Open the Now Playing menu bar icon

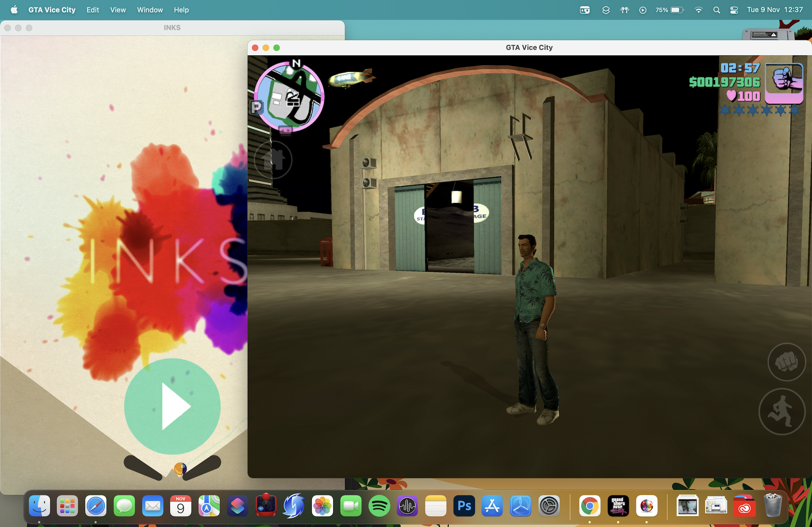click(643, 10)
